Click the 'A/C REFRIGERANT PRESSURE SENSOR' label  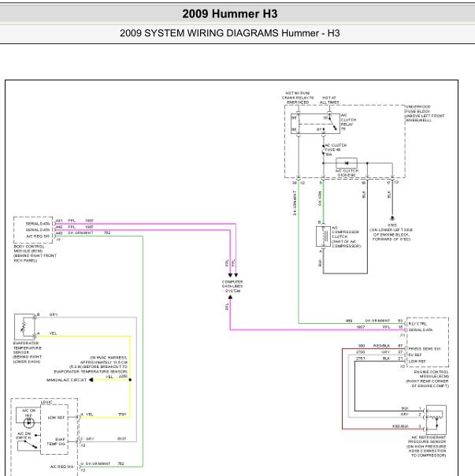pyautogui.click(x=426, y=446)
